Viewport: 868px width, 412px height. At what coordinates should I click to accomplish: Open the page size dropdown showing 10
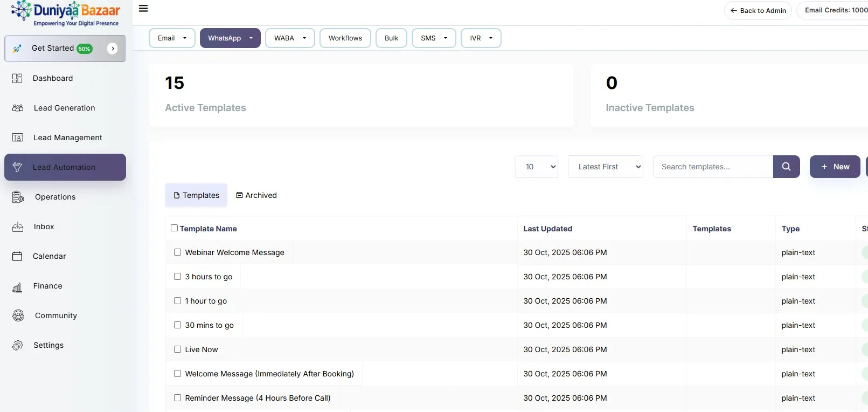[536, 167]
